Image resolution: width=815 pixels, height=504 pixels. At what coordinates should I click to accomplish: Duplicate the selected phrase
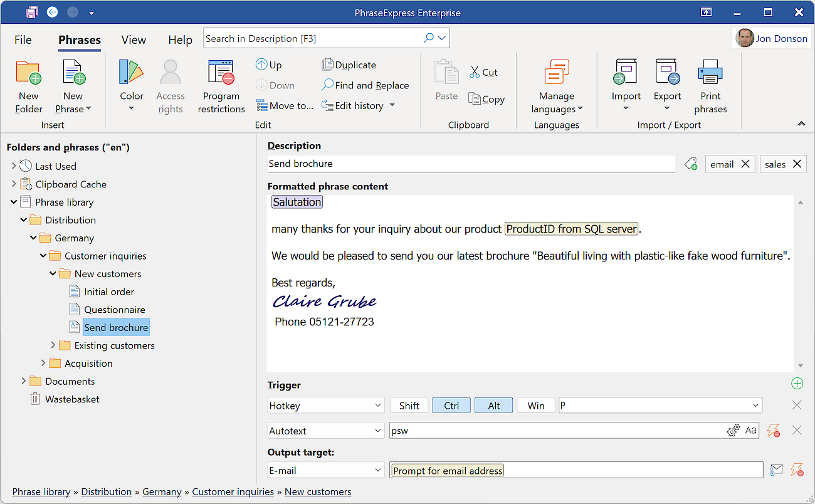pos(349,65)
